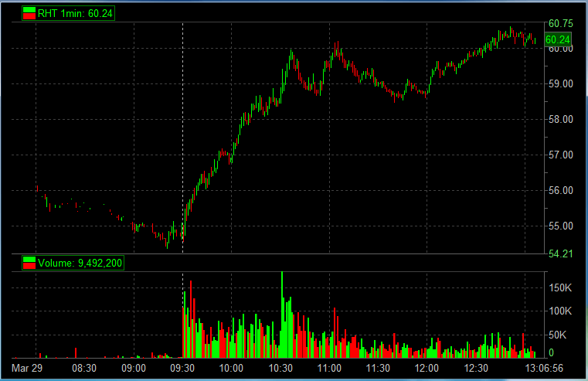Click the 58.00 price axis label
The image size is (588, 381).
[561, 119]
